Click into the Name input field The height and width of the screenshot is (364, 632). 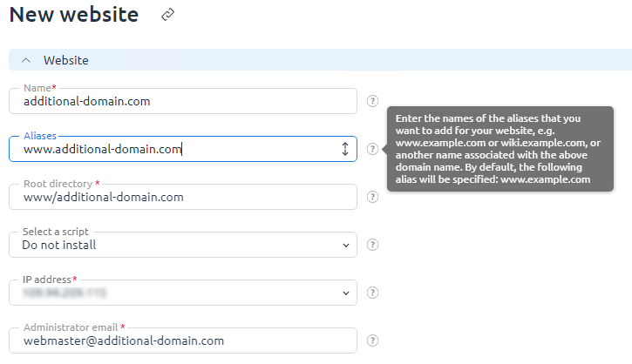click(183, 101)
